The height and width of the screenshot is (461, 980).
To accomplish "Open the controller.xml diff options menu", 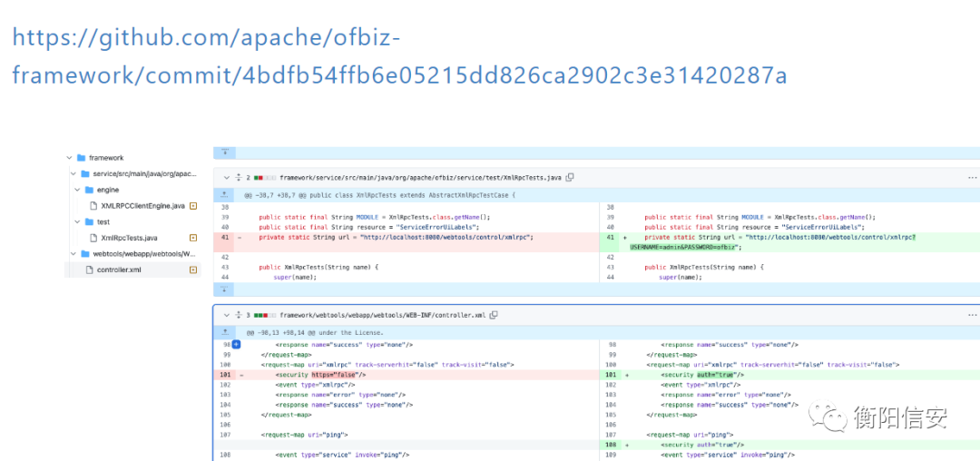I will [x=972, y=315].
